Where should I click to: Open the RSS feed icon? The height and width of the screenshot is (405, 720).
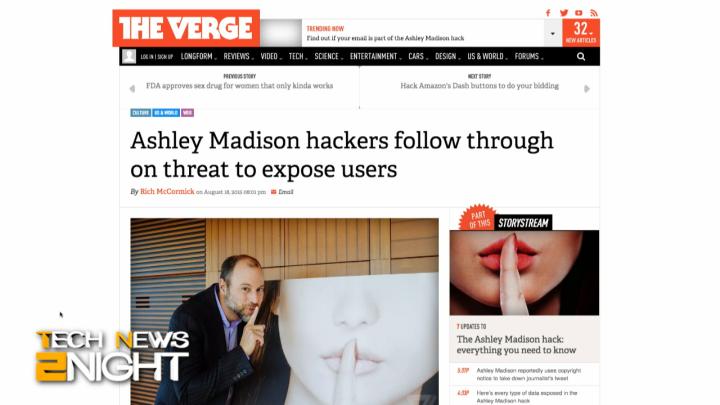point(594,13)
